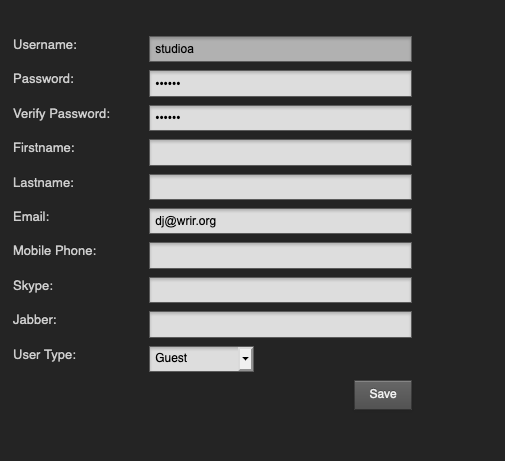Open the Guest user type selector
Viewport: 505px width, 461px height.
click(201, 359)
